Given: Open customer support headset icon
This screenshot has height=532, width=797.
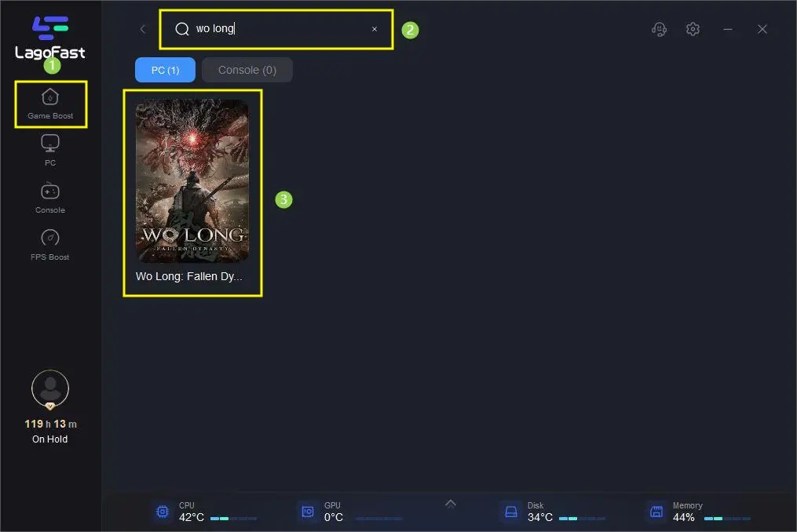Looking at the screenshot, I should pos(660,30).
